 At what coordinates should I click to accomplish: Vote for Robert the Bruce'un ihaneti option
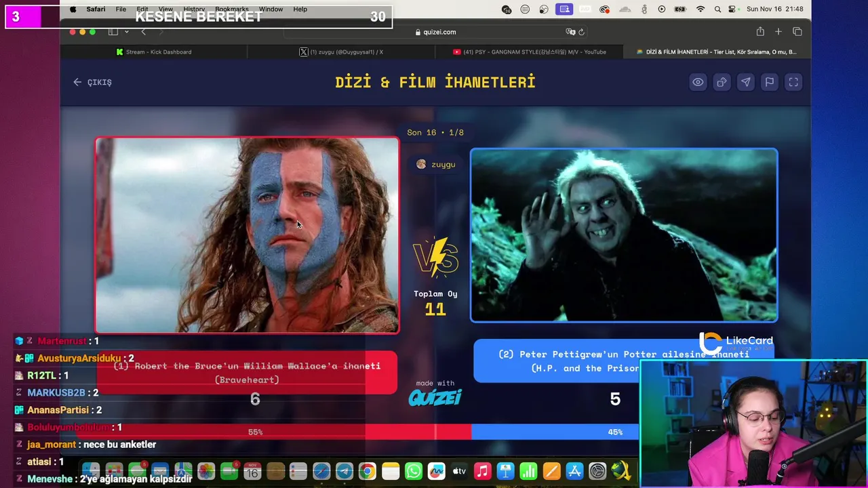pos(247,372)
